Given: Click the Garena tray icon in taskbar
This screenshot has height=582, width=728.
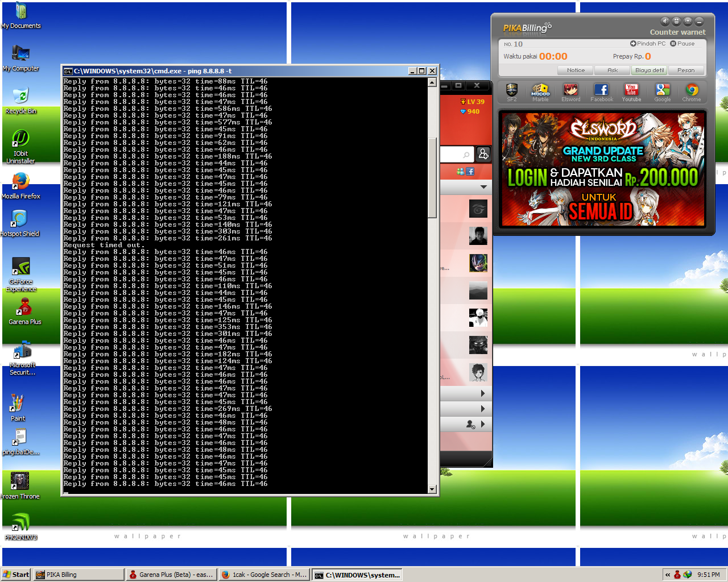Looking at the screenshot, I should pos(677,575).
